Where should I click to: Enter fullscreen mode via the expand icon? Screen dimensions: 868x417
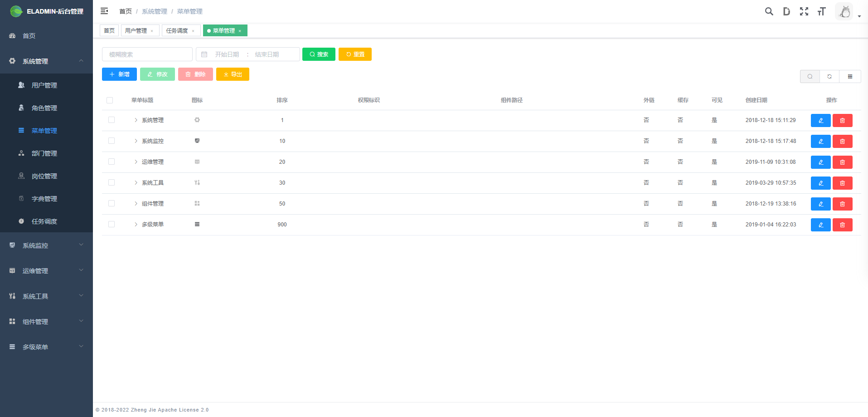coord(804,11)
